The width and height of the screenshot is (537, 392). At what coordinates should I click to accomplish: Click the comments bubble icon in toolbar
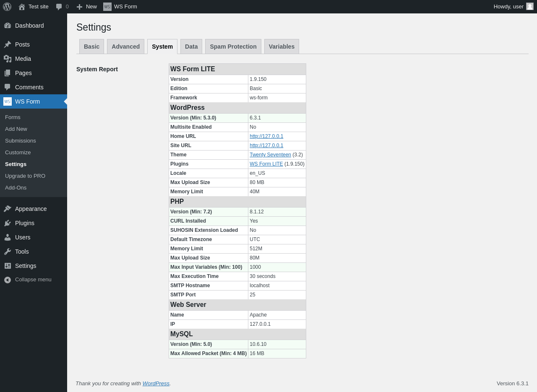(x=59, y=7)
